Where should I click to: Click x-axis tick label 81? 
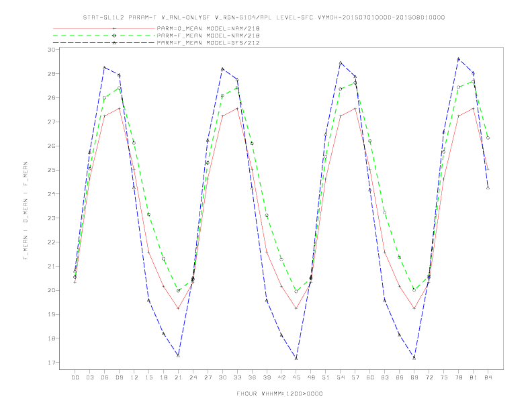click(474, 377)
